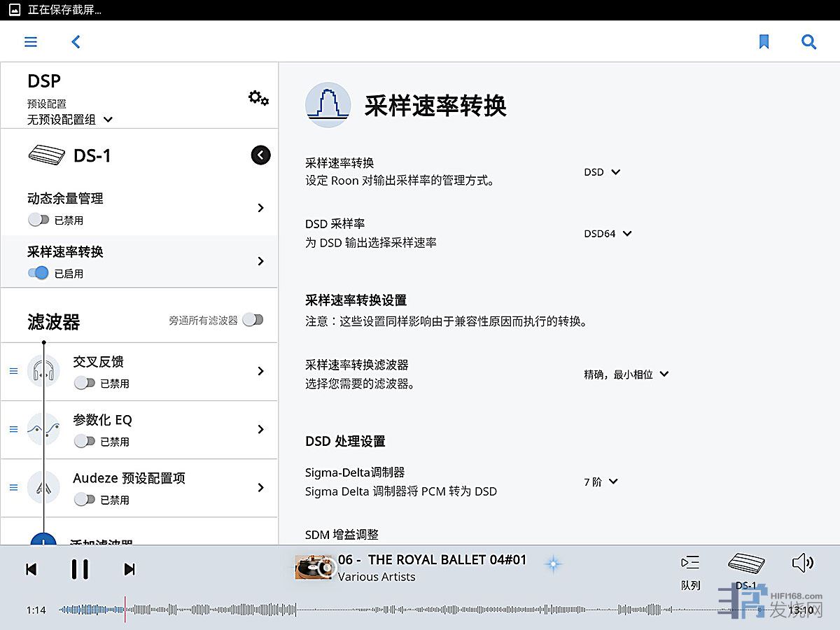
Task: Open bookmarks with the bookmark icon
Action: pos(764,42)
